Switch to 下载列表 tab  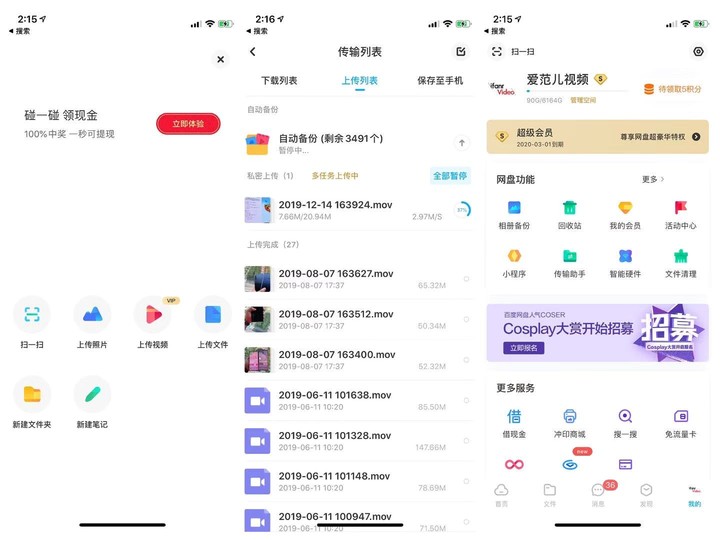pos(279,81)
